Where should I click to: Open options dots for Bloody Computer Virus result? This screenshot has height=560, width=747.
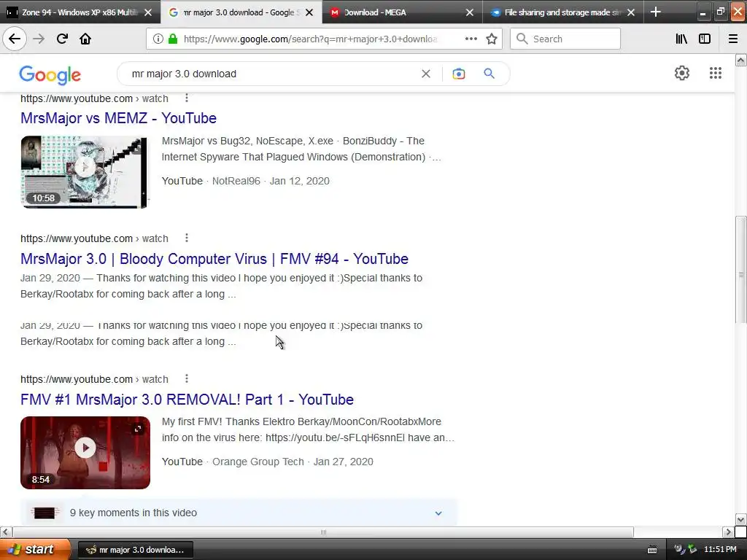click(x=187, y=238)
